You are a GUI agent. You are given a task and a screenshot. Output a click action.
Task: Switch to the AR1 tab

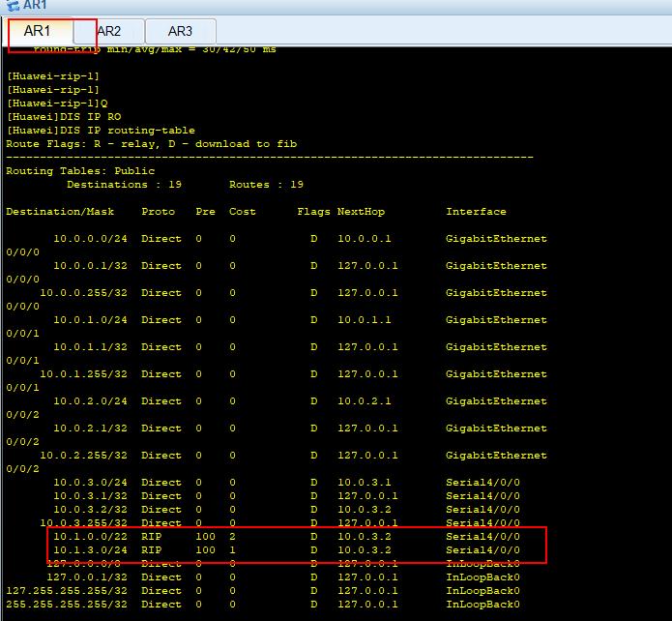(38, 31)
